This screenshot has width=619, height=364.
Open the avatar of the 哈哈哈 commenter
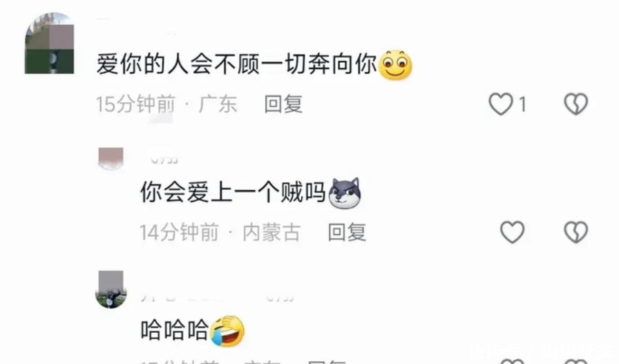click(111, 289)
